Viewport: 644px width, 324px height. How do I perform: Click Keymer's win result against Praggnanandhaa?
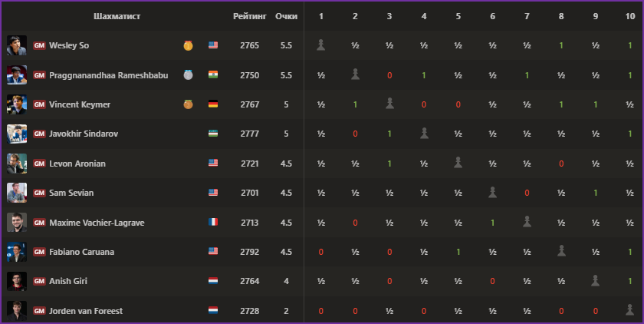click(355, 105)
